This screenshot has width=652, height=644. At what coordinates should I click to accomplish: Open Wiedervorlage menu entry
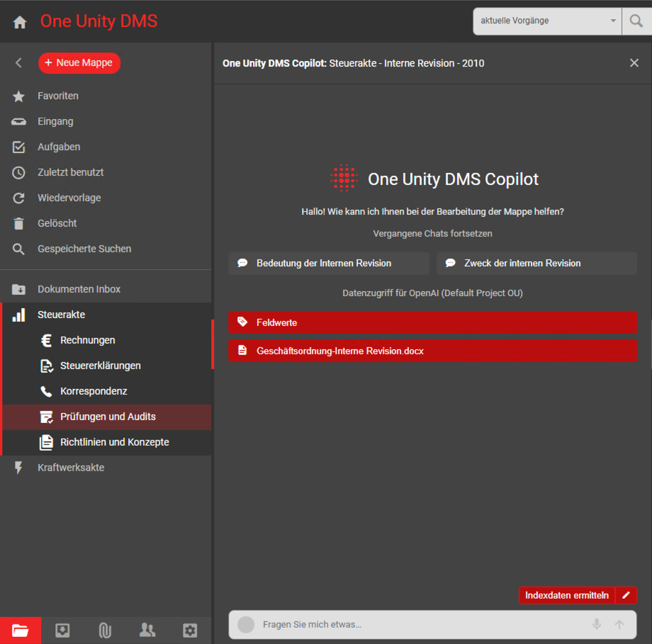pos(106,198)
